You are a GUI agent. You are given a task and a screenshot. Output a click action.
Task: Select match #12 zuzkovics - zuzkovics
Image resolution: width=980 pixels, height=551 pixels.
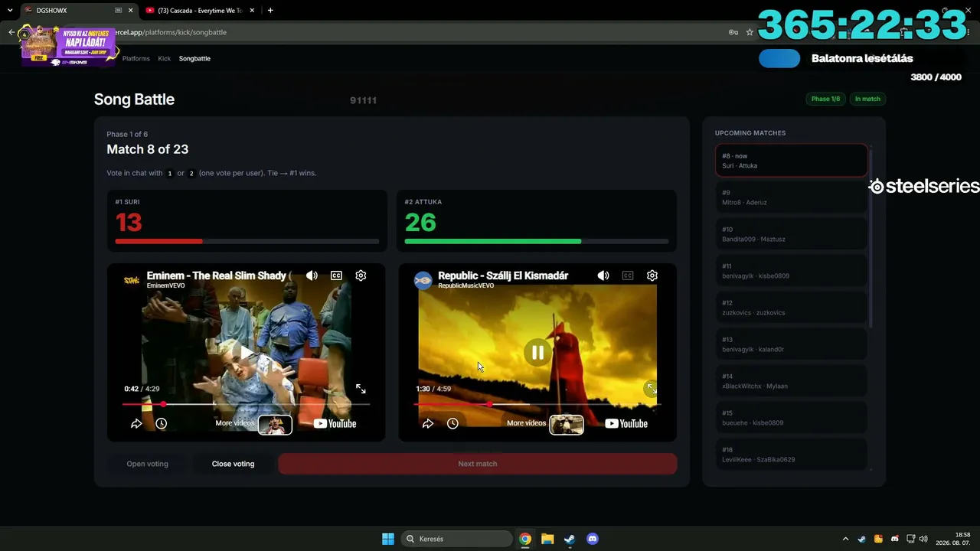[x=792, y=308]
